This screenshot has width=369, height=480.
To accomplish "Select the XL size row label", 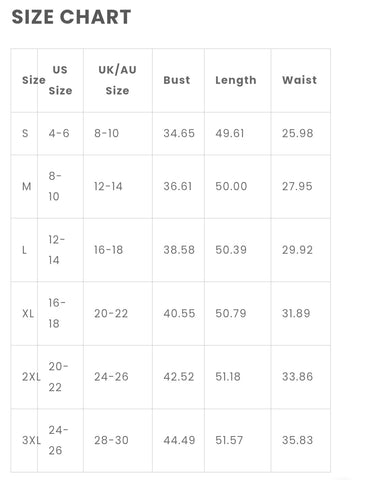I will [28, 313].
